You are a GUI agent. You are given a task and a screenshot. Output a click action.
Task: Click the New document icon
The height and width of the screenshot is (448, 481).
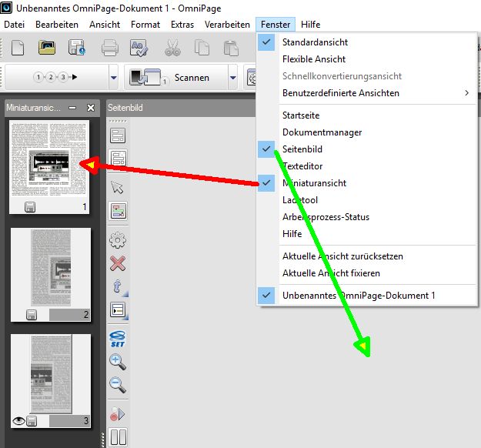click(18, 48)
